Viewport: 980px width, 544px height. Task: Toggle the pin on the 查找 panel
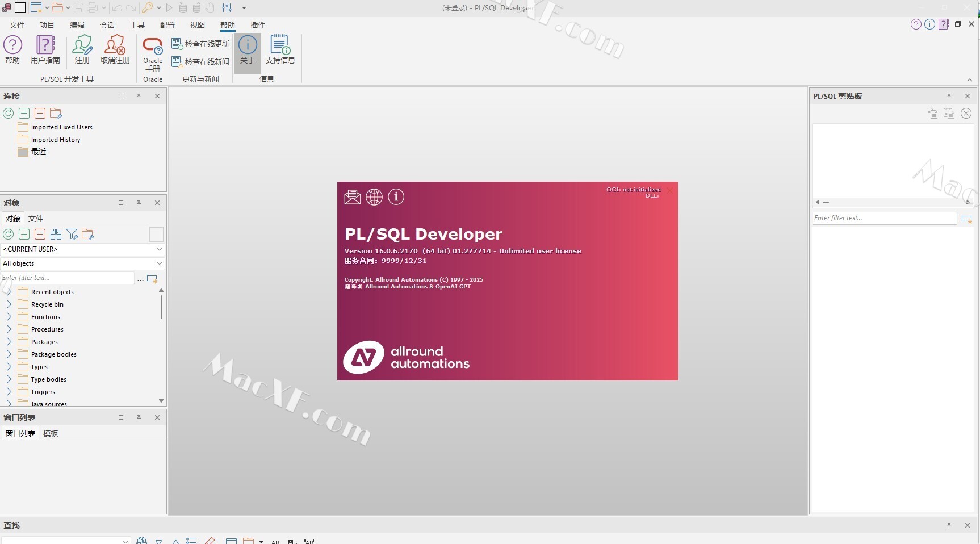pyautogui.click(x=949, y=526)
